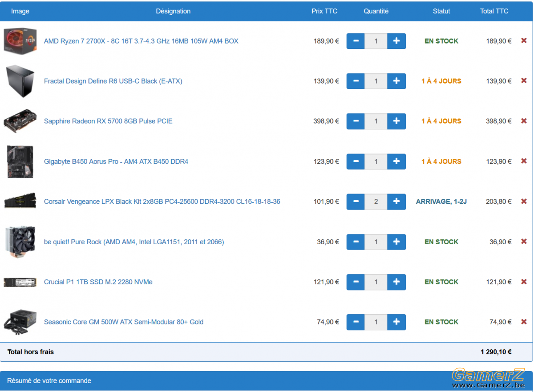View Corsair Vengeance LPX Black Kit page
This screenshot has width=534, height=392.
(162, 202)
